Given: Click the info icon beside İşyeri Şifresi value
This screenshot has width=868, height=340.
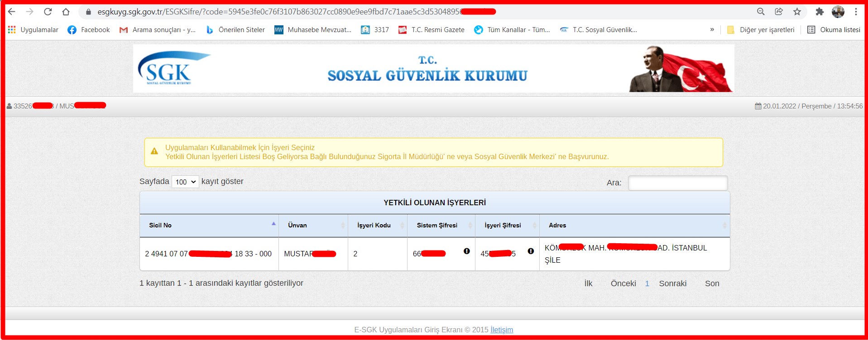Looking at the screenshot, I should (531, 251).
